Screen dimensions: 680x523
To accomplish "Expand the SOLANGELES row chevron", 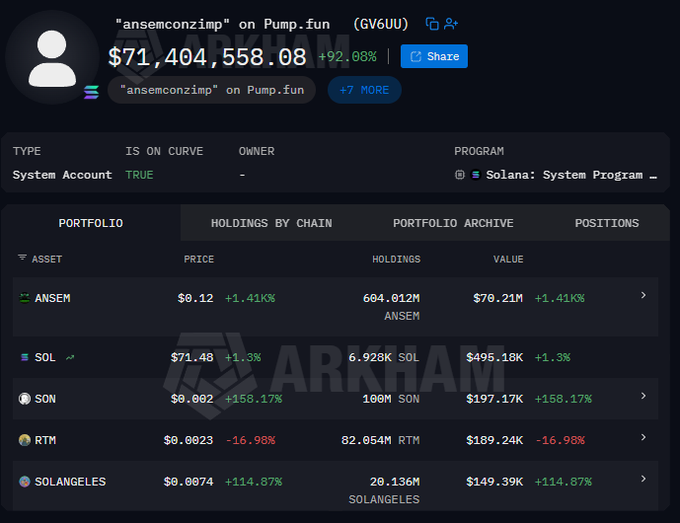I will (x=644, y=479).
